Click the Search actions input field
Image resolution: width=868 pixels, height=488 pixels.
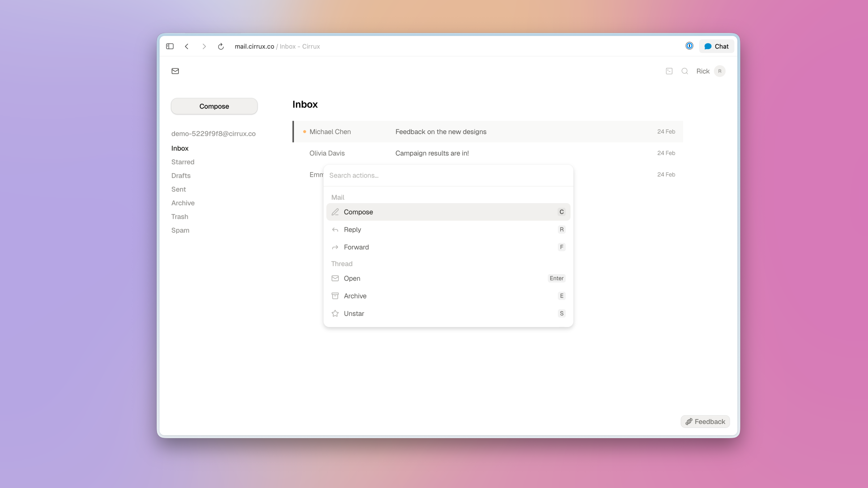coord(448,175)
